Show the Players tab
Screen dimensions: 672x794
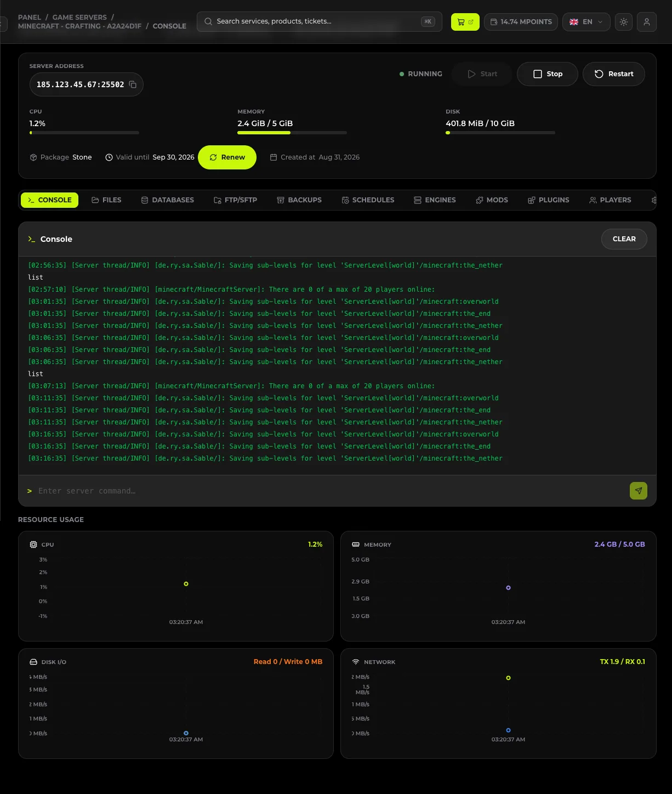coord(610,200)
